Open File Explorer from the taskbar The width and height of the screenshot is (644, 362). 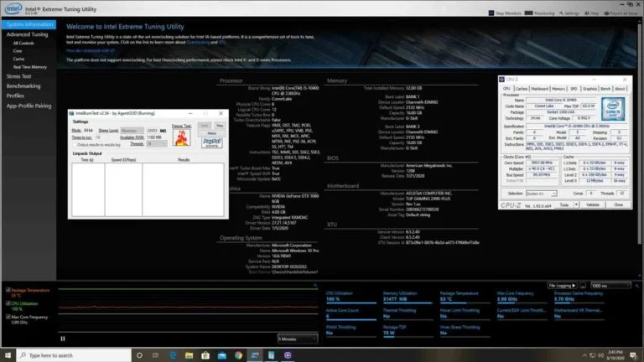tap(189, 355)
